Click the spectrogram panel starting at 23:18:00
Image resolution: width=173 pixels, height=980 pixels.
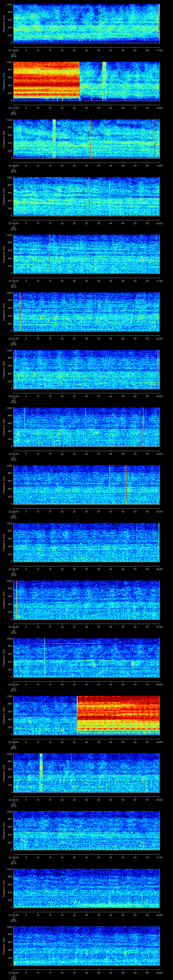[87, 139]
